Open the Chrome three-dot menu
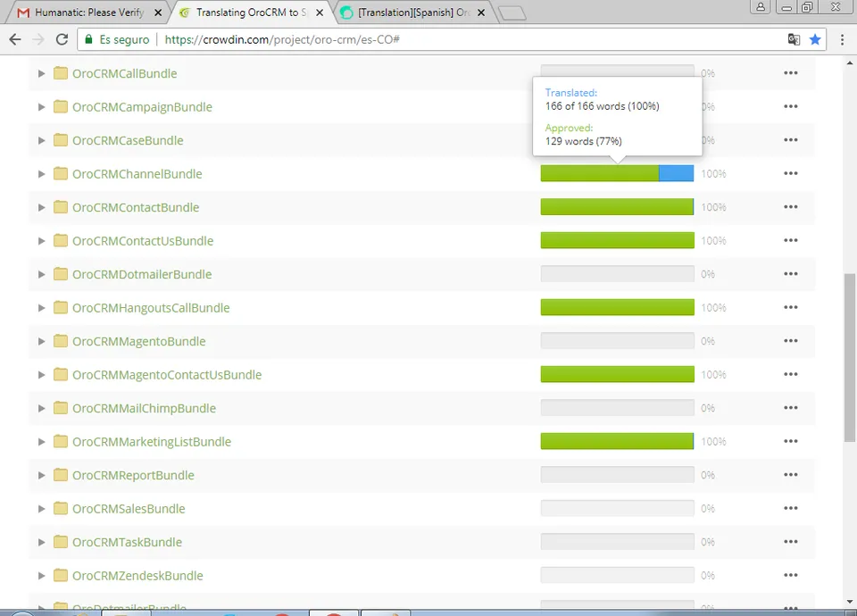Image resolution: width=857 pixels, height=616 pixels. (842, 39)
